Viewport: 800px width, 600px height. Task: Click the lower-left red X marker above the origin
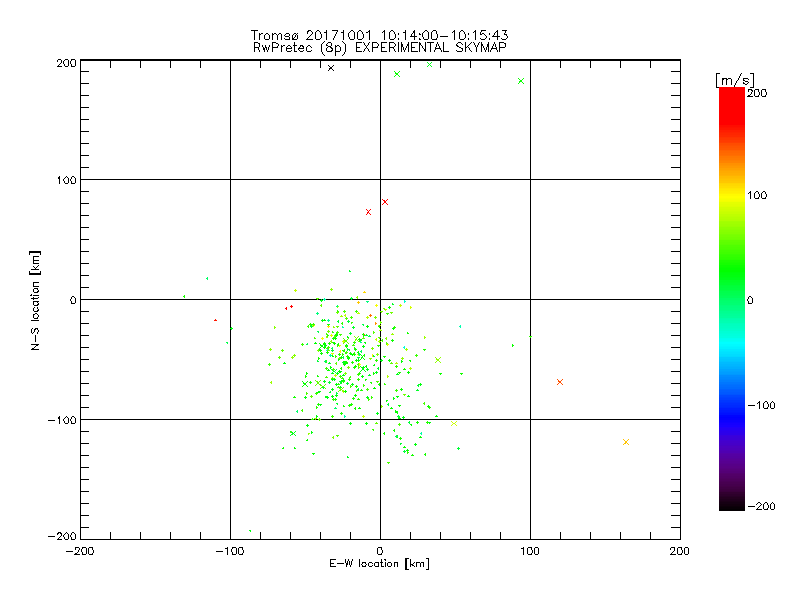(x=369, y=212)
